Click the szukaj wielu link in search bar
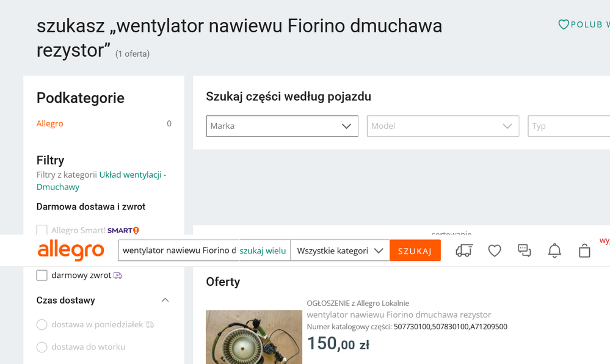This screenshot has width=610, height=364. coord(262,250)
